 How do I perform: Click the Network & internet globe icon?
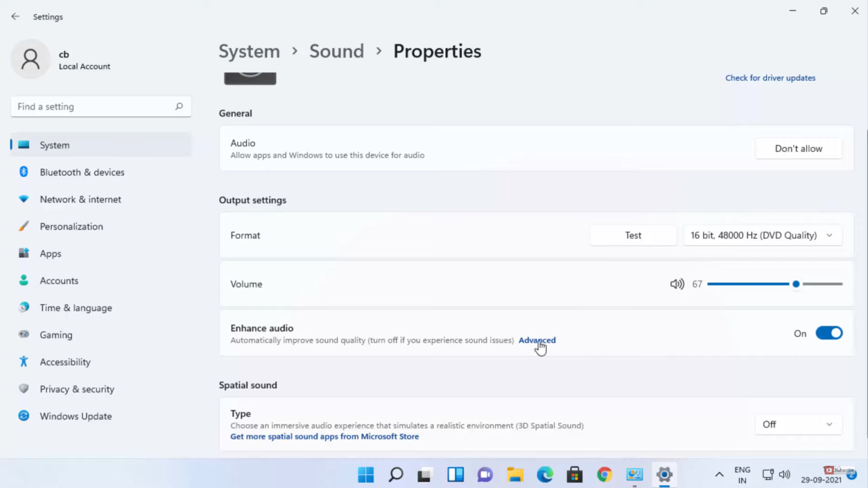click(23, 199)
